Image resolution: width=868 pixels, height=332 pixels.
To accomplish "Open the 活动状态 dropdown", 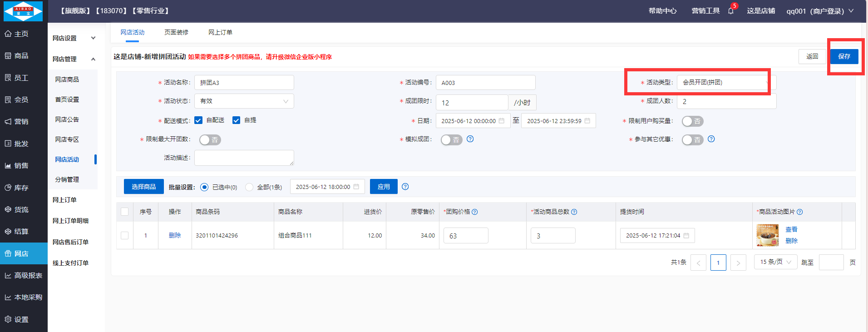I will point(244,101).
